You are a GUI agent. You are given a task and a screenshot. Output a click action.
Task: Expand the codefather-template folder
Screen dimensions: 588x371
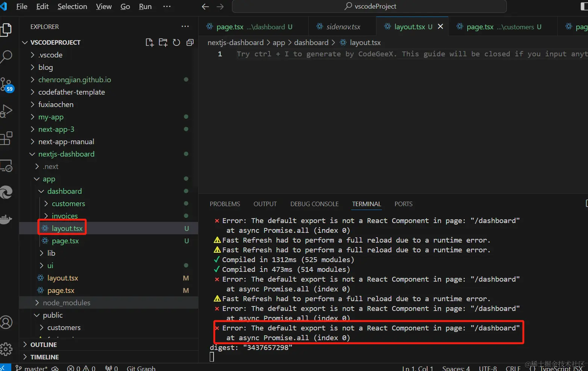pos(109,92)
